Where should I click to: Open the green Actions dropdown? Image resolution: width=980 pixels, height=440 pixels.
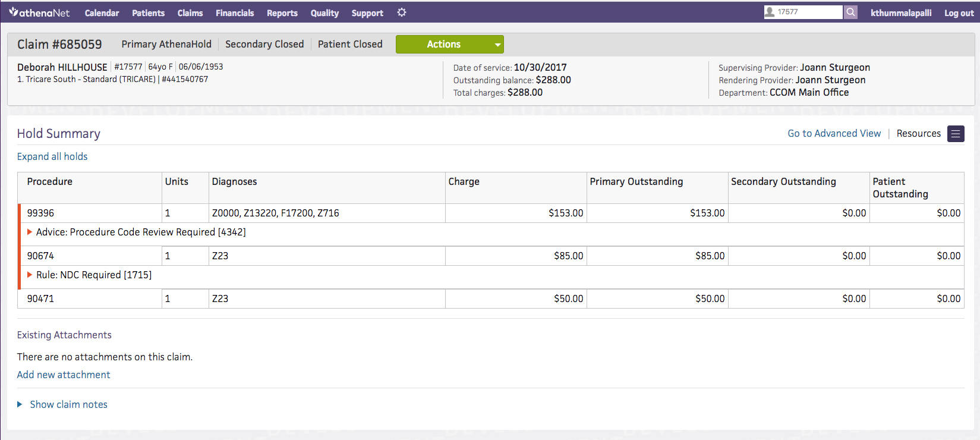click(450, 45)
